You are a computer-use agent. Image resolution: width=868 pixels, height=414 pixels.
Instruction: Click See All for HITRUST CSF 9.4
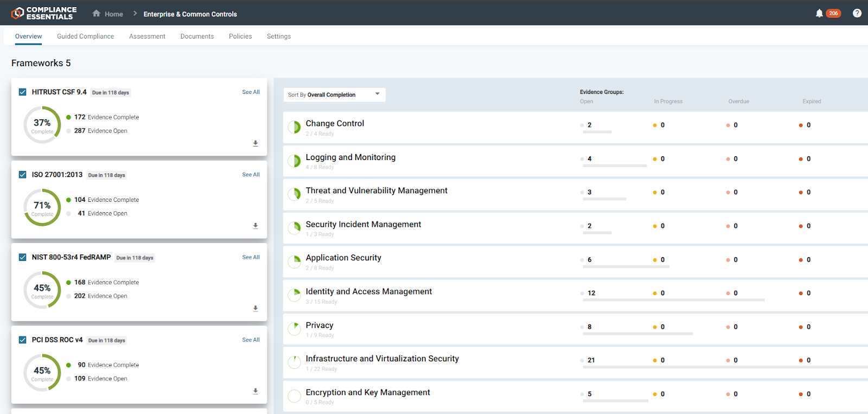point(251,92)
